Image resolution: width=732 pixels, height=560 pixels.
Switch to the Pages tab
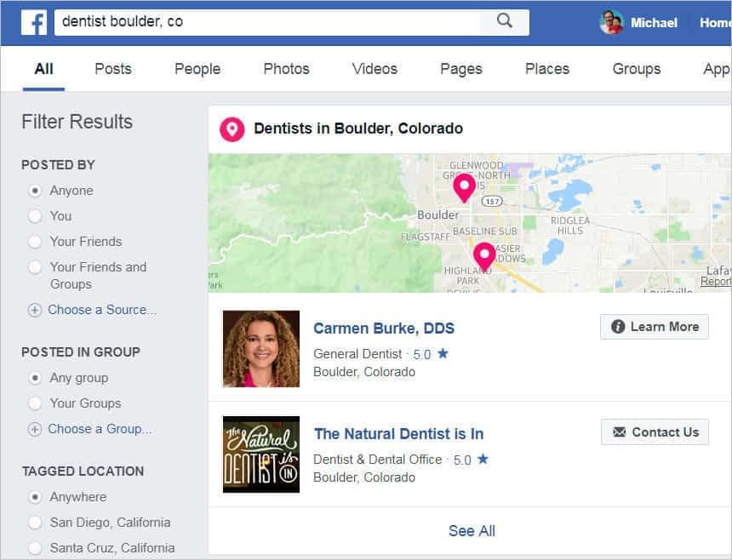[x=461, y=69]
